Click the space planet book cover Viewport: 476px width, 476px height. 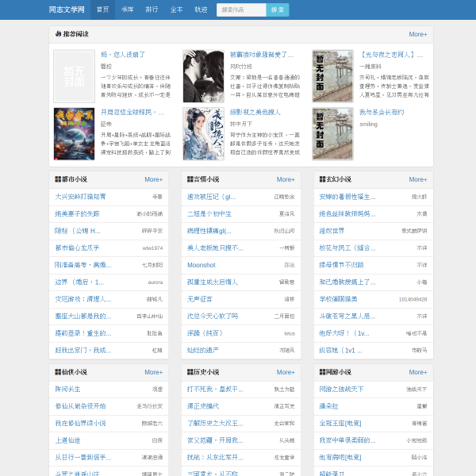click(x=74, y=134)
